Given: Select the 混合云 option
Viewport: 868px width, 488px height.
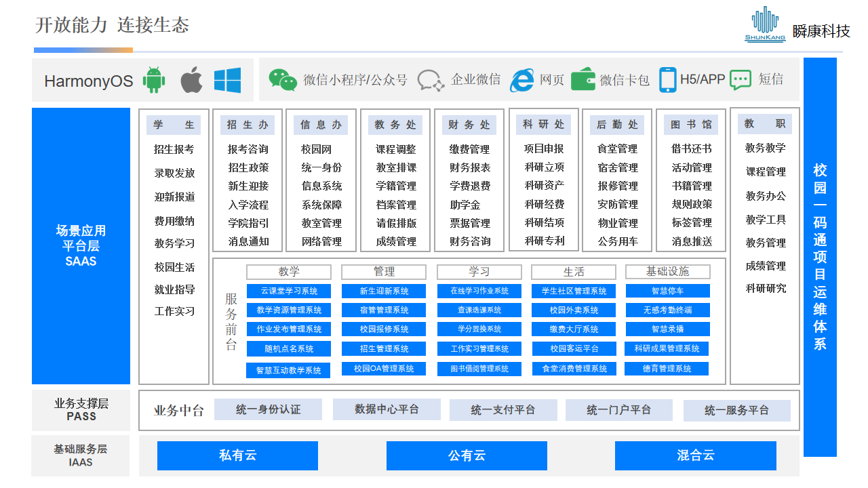Looking at the screenshot, I should click(x=695, y=455).
